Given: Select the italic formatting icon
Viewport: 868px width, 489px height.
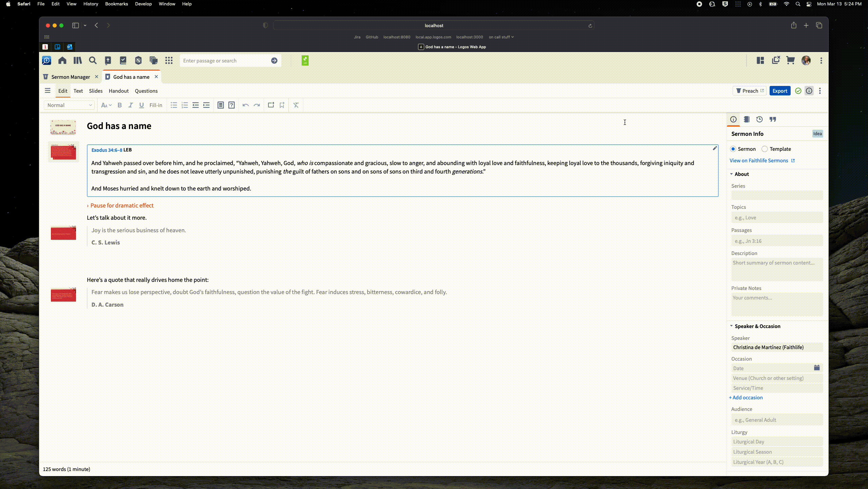Looking at the screenshot, I should [x=130, y=105].
